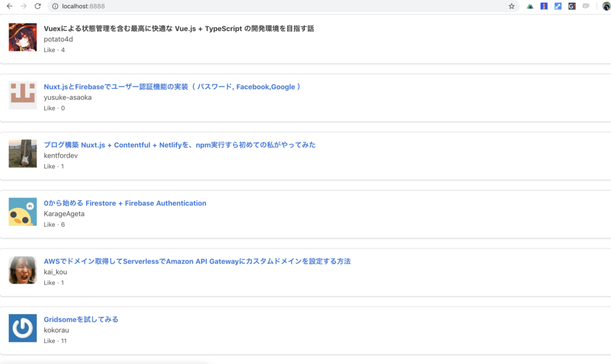Open the dark G extension icon
The height and width of the screenshot is (364, 611).
(572, 6)
